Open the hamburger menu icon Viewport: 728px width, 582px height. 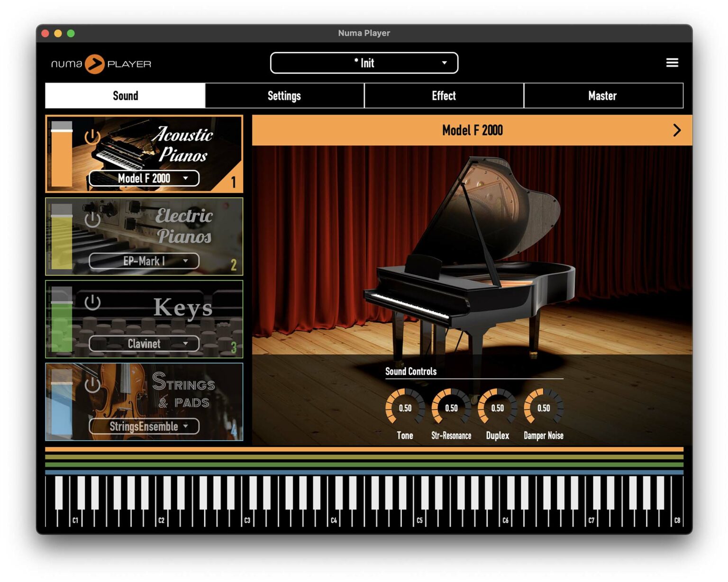point(672,63)
